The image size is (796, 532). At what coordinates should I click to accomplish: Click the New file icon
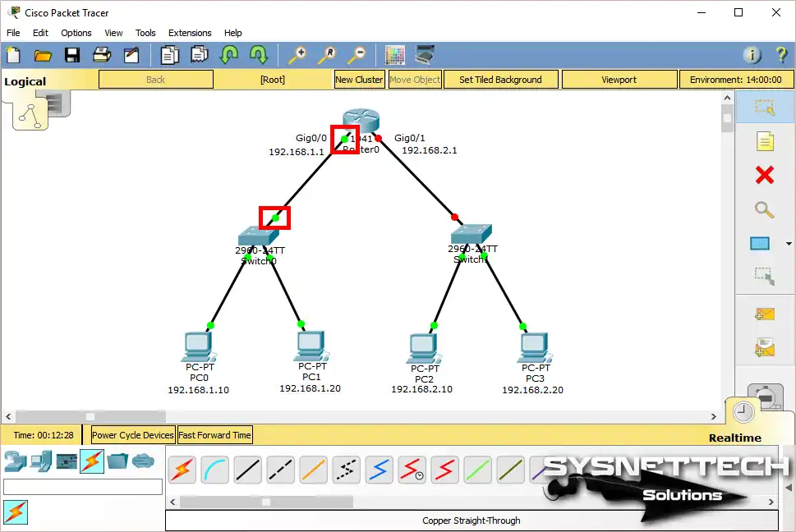pos(14,55)
